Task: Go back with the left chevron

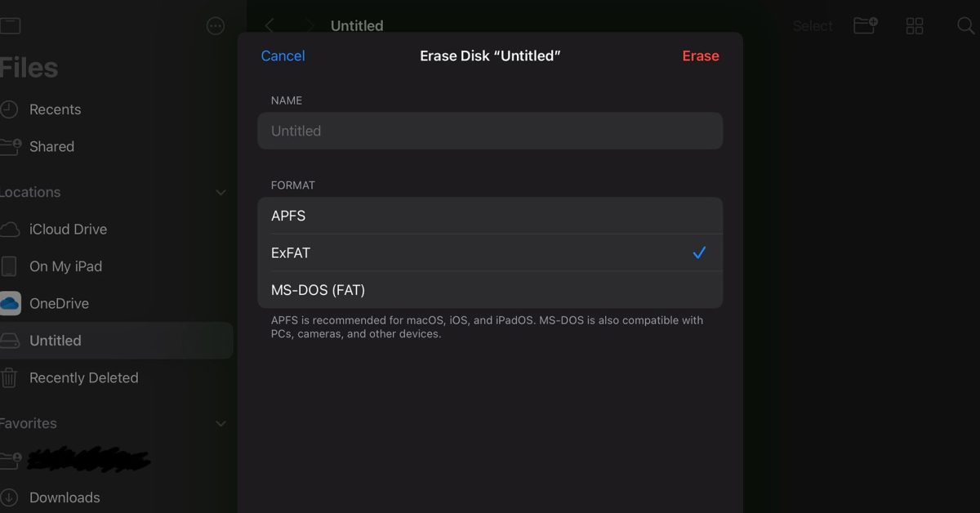Action: pyautogui.click(x=269, y=26)
